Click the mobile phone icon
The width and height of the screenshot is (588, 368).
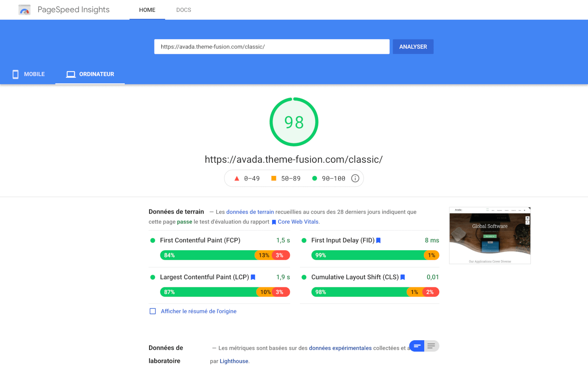(16, 74)
